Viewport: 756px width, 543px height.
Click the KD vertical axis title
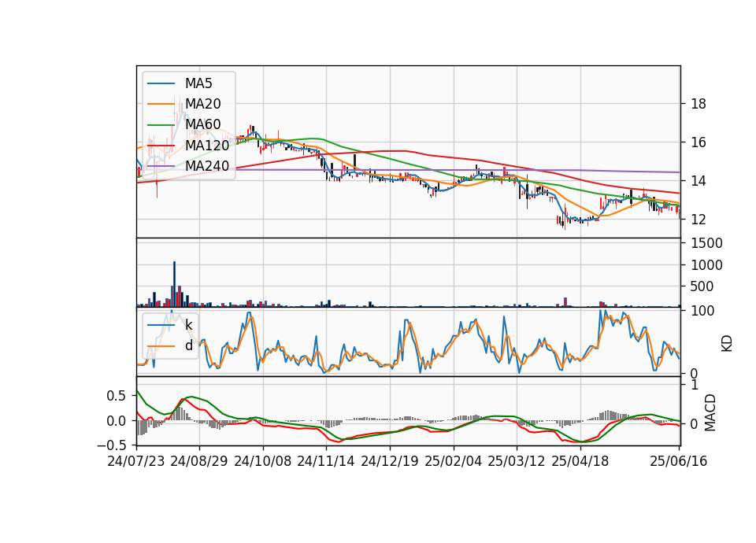click(727, 344)
